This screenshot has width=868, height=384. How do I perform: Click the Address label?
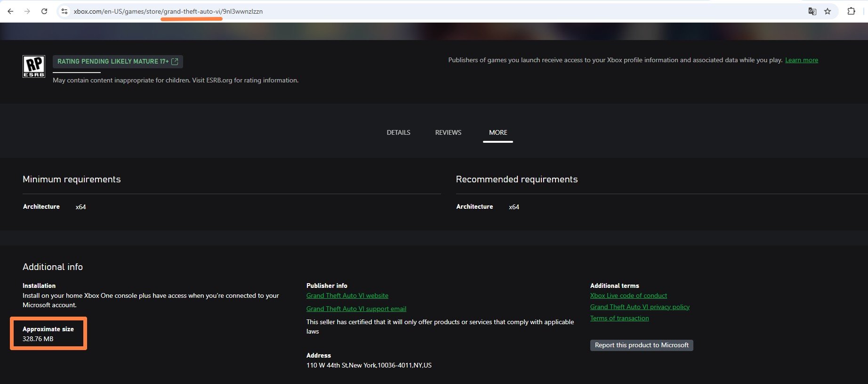tap(319, 355)
